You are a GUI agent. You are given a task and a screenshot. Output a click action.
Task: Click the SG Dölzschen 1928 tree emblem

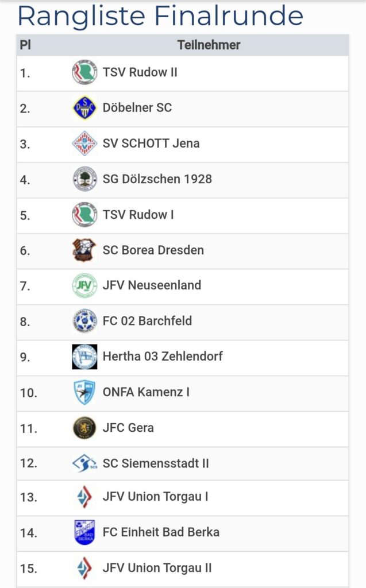point(84,179)
